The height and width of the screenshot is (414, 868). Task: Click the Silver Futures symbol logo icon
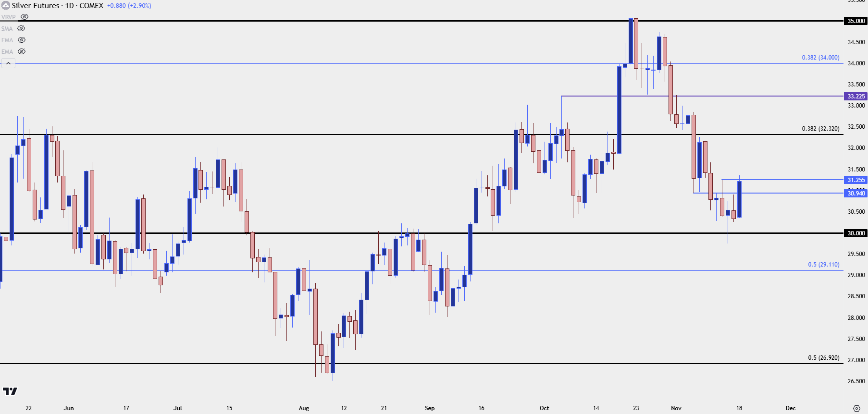tap(6, 6)
